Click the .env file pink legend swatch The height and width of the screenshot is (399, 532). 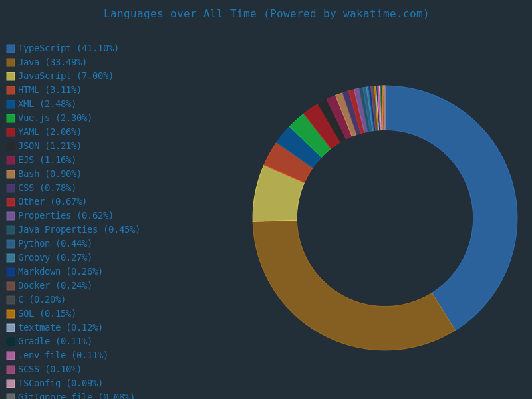(x=11, y=356)
